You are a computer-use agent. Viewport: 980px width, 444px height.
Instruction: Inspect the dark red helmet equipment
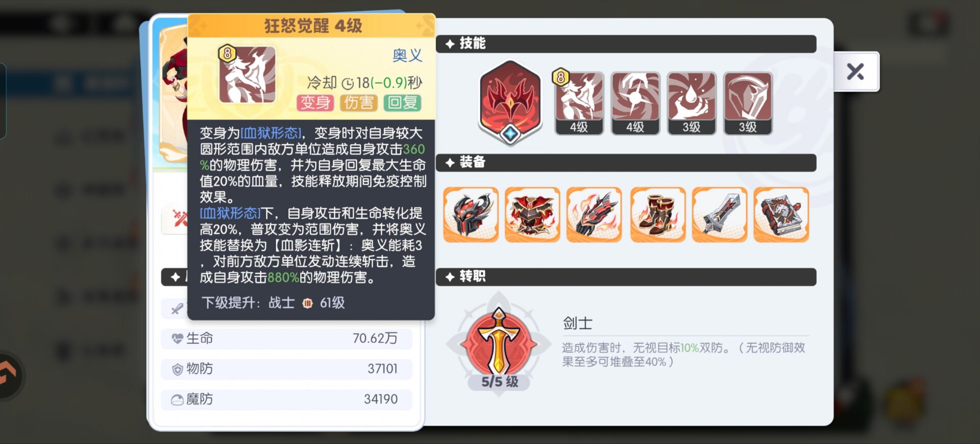(x=471, y=214)
